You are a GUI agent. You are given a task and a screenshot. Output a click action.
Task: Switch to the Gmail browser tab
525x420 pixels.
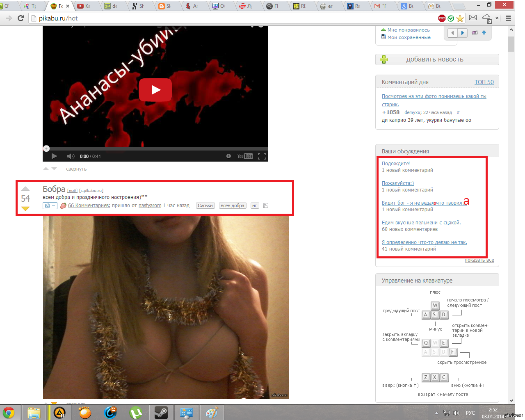coord(380,6)
